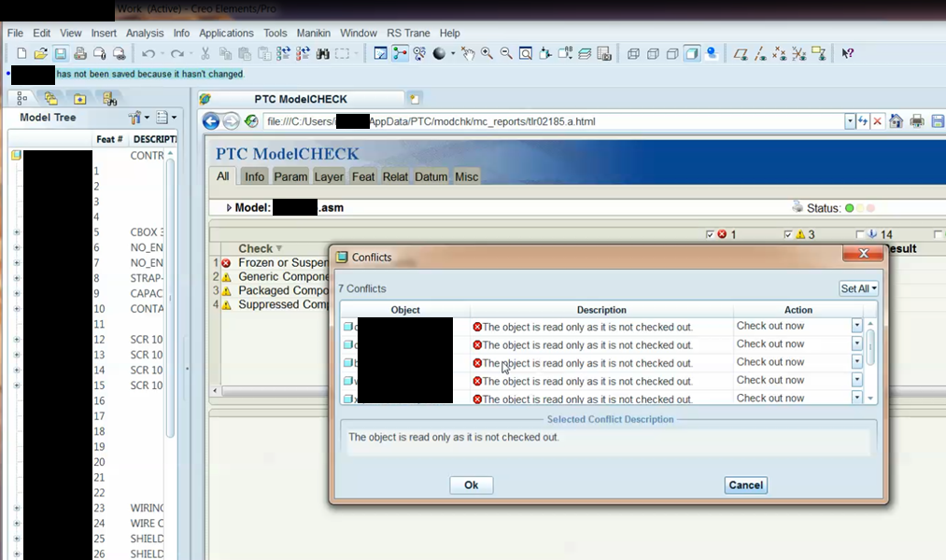Switch to the Datum tab in ModelCHECK
Viewport: 946px width, 560px height.
pyautogui.click(x=431, y=176)
